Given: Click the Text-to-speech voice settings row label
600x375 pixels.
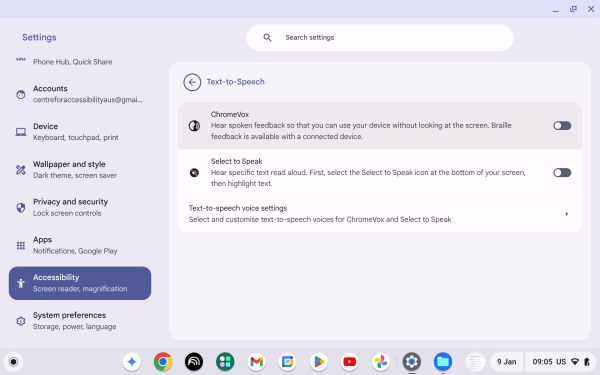Looking at the screenshot, I should [x=238, y=208].
